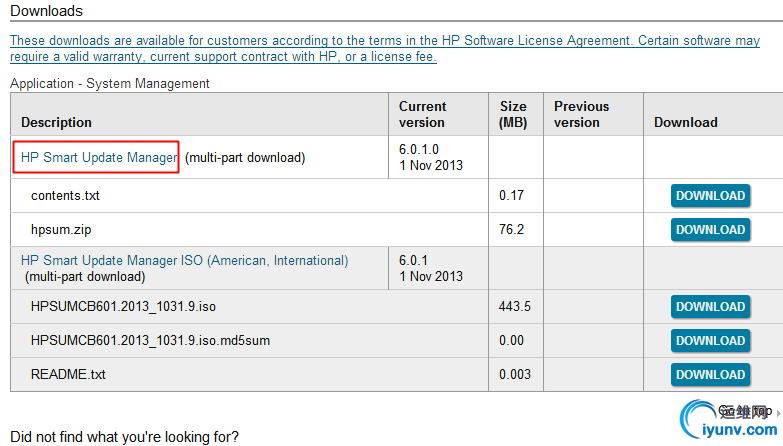Screen dimensions: 783x446
Task: Download the README.txt file
Action: [710, 375]
